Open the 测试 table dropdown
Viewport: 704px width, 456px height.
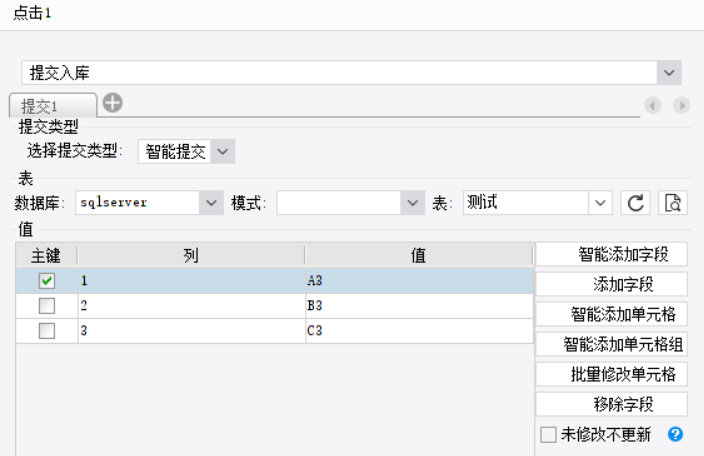[600, 203]
